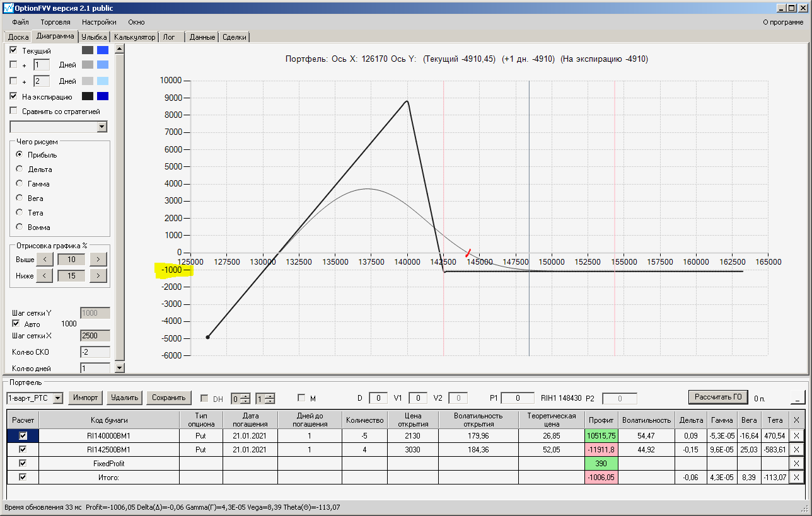This screenshot has width=812, height=516.
Task: Increase the 'Ниже' percent with right arrow
Action: pos(98,275)
